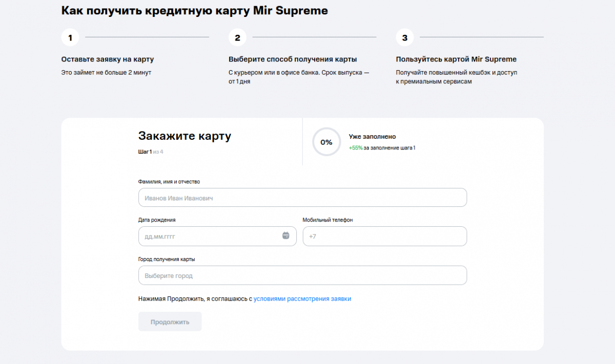
Task: Click into the 'дд.мм.гггг' birth date field
Action: click(x=210, y=237)
